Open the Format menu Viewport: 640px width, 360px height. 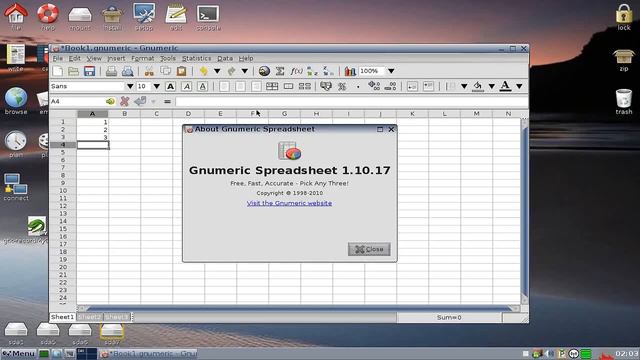point(142,58)
